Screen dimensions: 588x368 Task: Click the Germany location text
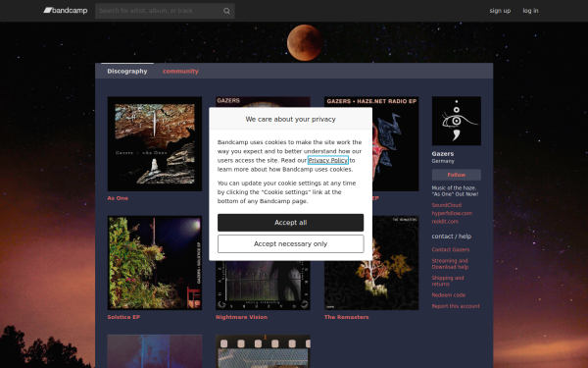443,161
